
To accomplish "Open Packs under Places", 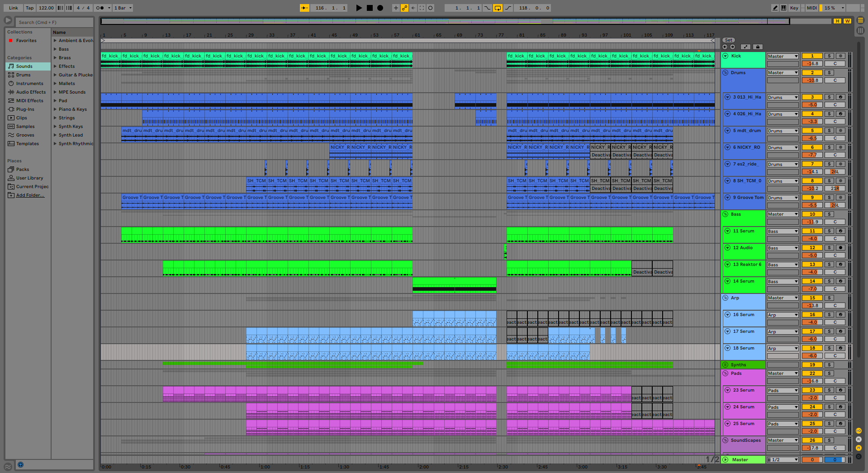I will pos(28,170).
